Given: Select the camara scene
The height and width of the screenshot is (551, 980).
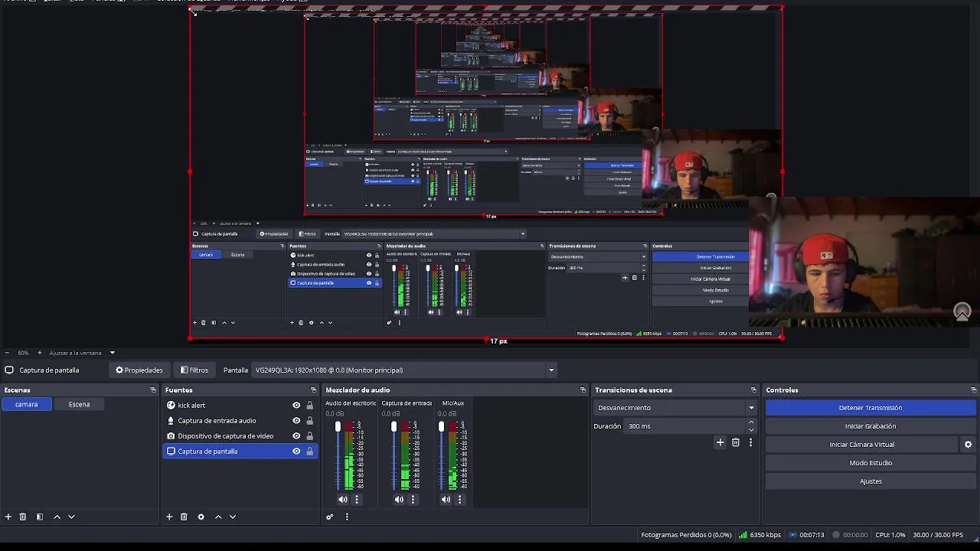Looking at the screenshot, I should [x=27, y=404].
